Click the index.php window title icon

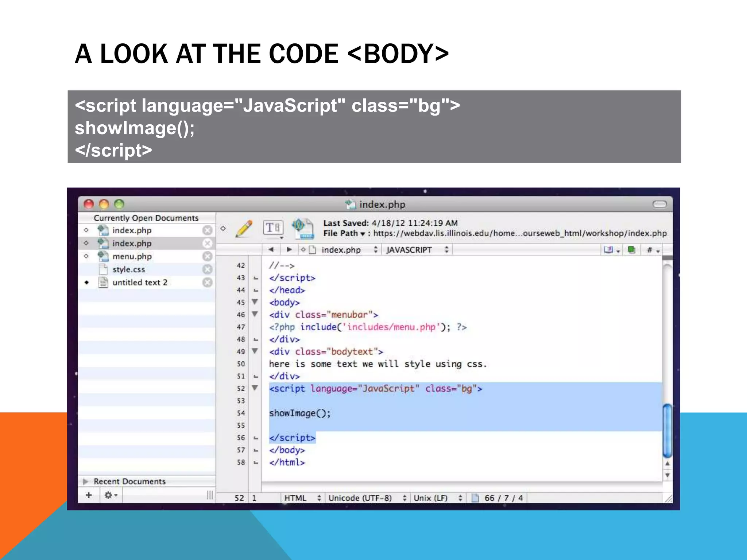[x=350, y=204]
